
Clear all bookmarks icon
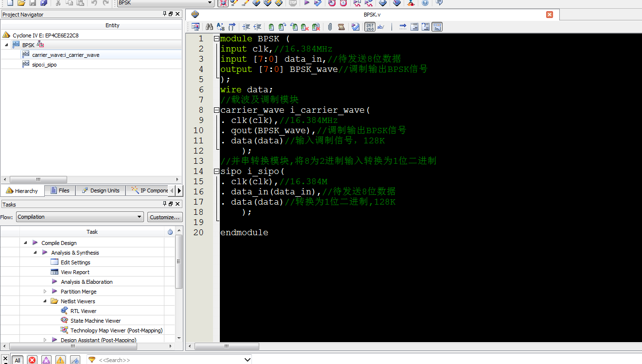(316, 27)
